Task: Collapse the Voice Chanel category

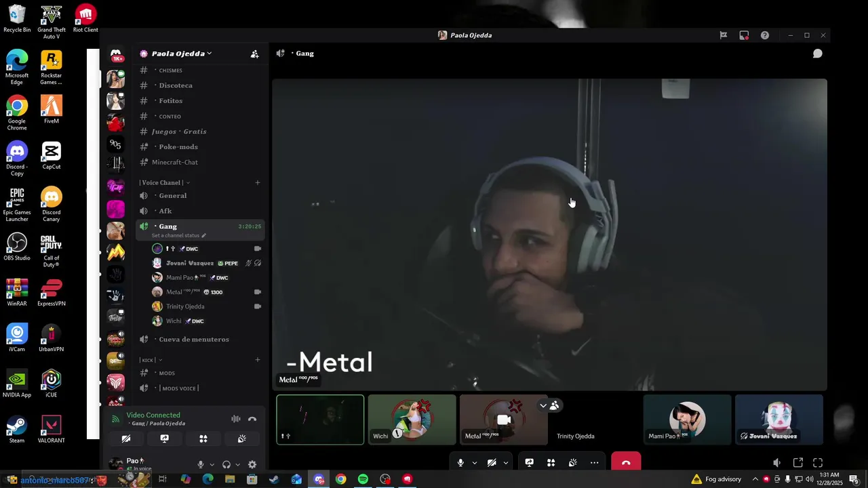Action: (x=164, y=182)
